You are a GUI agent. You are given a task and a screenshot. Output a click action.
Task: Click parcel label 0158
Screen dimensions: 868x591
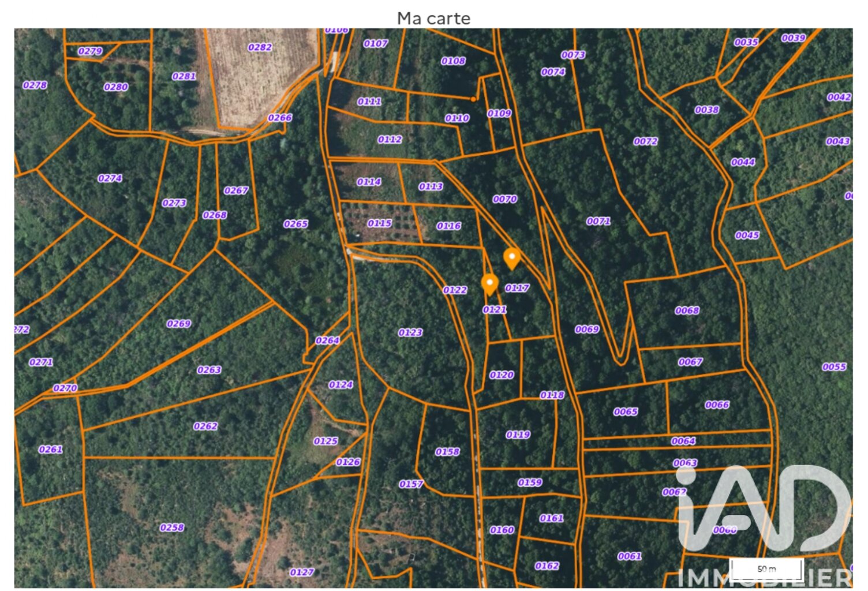pos(447,452)
